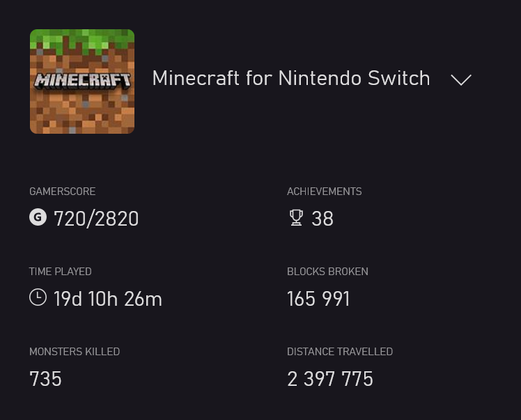Click the Gamerscore G badge icon
This screenshot has width=521, height=420.
(38, 218)
